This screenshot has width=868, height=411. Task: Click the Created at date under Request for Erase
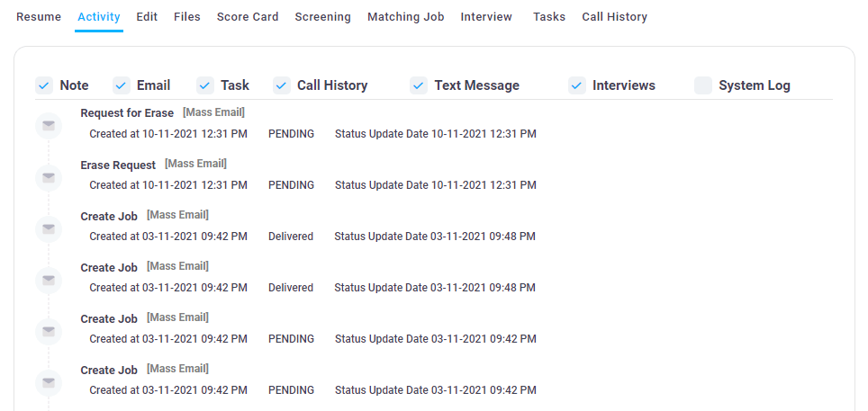pyautogui.click(x=168, y=134)
